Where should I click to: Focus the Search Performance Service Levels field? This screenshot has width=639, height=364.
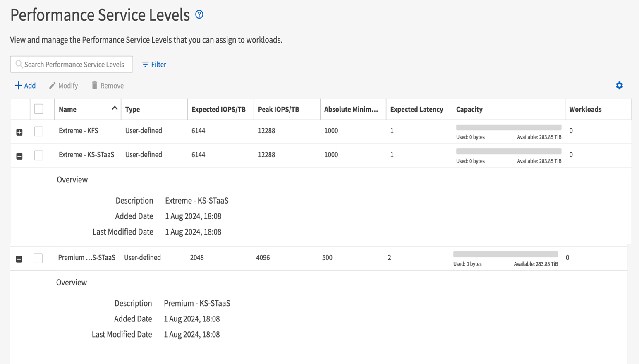74,65
